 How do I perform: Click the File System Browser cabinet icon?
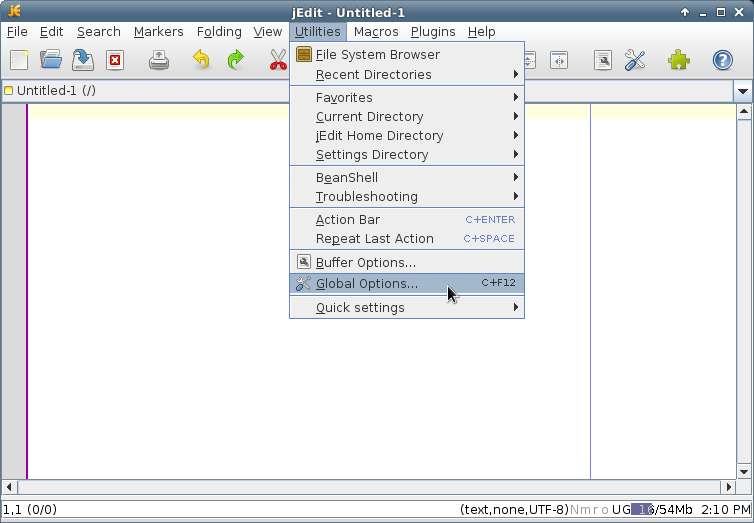point(303,54)
